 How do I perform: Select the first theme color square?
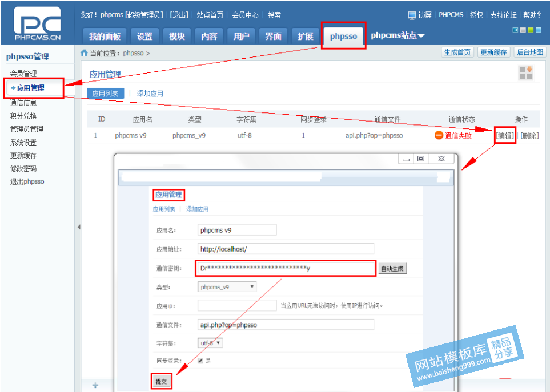point(515,30)
